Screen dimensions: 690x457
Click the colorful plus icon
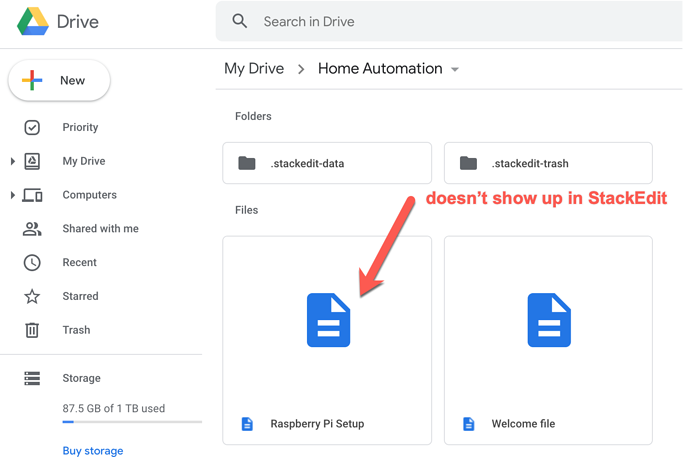point(32,80)
